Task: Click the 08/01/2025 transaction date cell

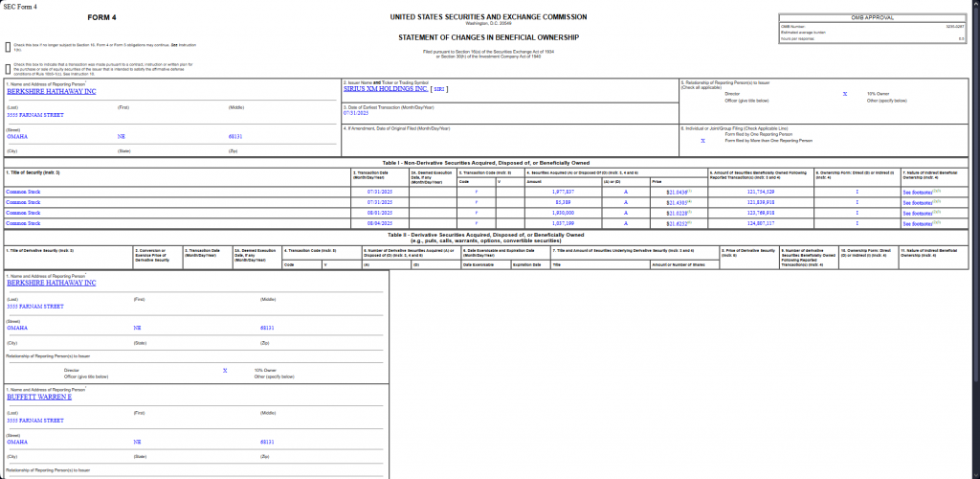Action: [380, 214]
